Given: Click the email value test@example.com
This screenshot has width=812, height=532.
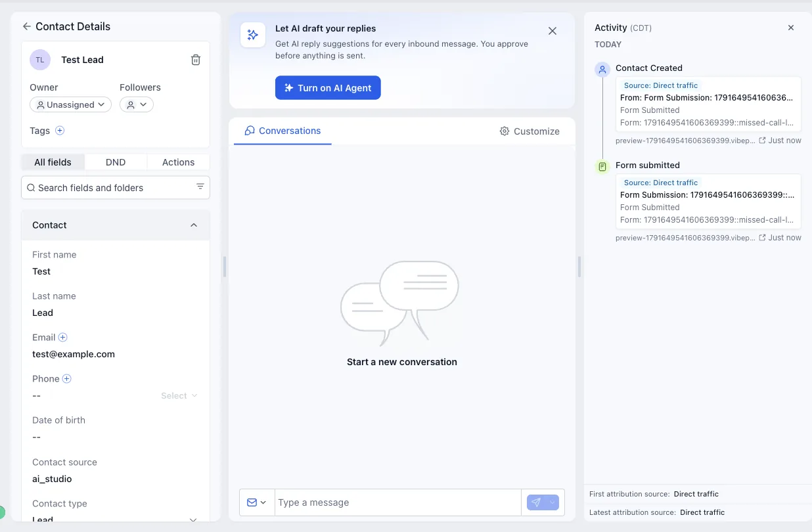Looking at the screenshot, I should (74, 354).
